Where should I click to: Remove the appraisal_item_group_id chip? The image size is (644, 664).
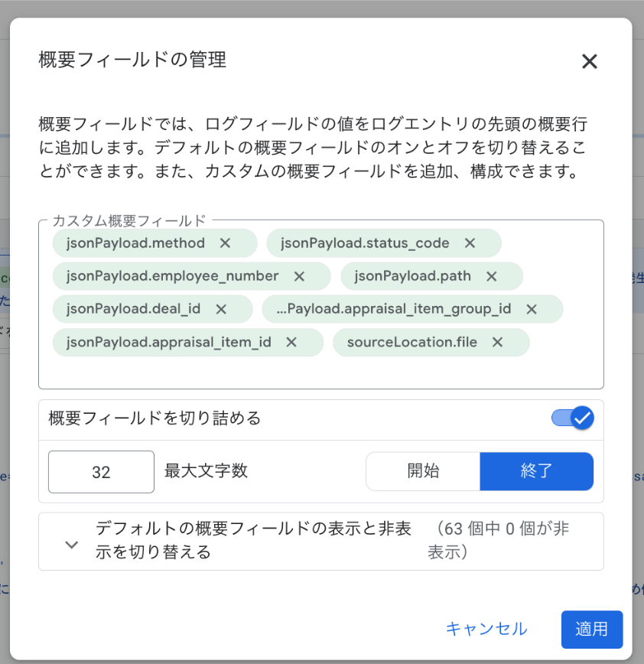532,309
